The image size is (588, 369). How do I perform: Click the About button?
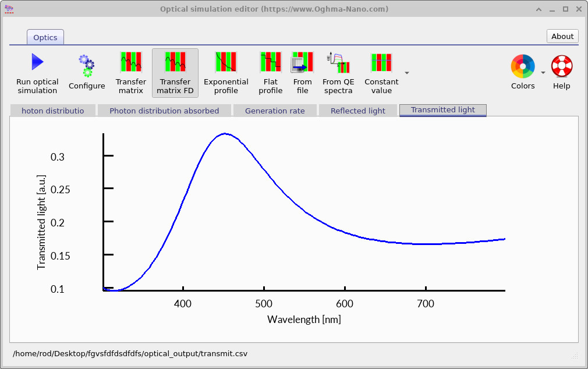point(562,36)
